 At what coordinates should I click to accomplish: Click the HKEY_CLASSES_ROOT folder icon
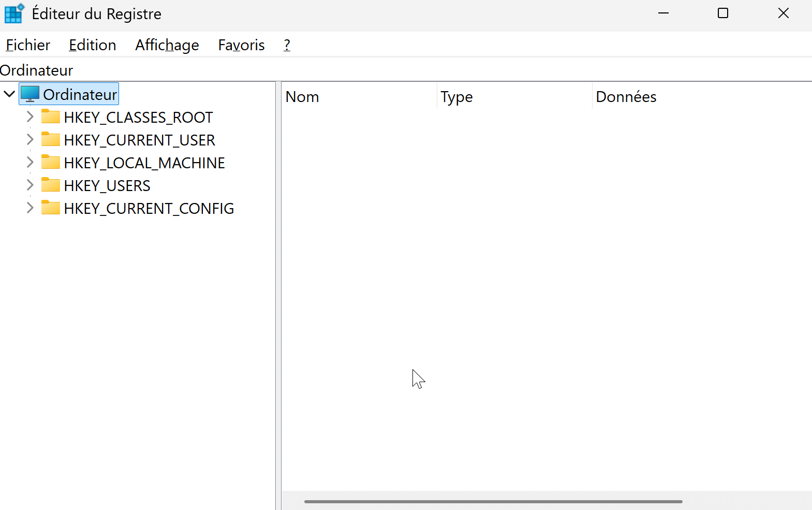pos(51,116)
